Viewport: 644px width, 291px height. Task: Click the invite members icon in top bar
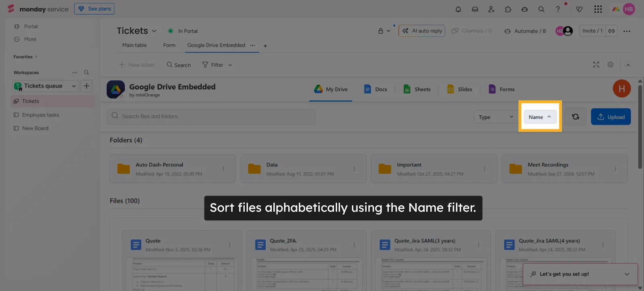pyautogui.click(x=491, y=9)
